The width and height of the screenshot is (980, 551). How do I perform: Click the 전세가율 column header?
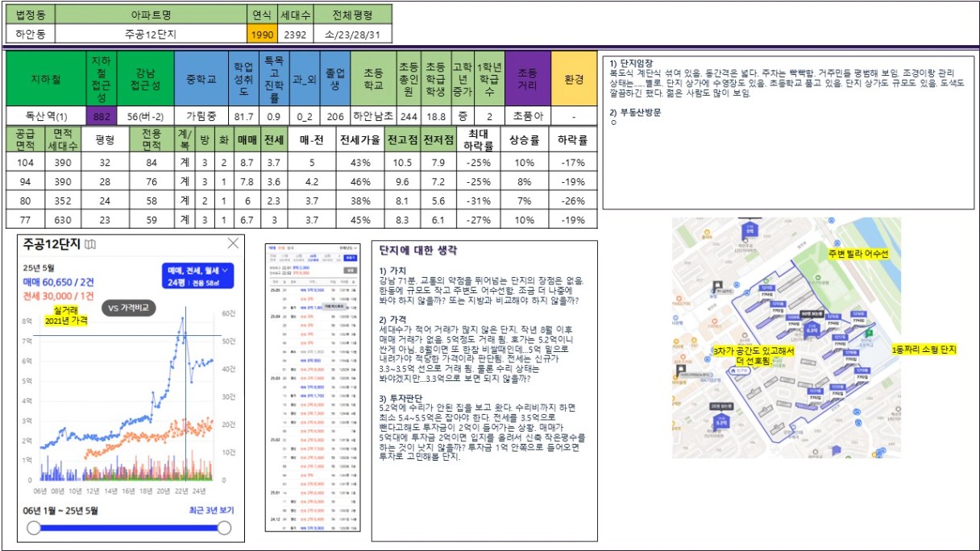360,139
